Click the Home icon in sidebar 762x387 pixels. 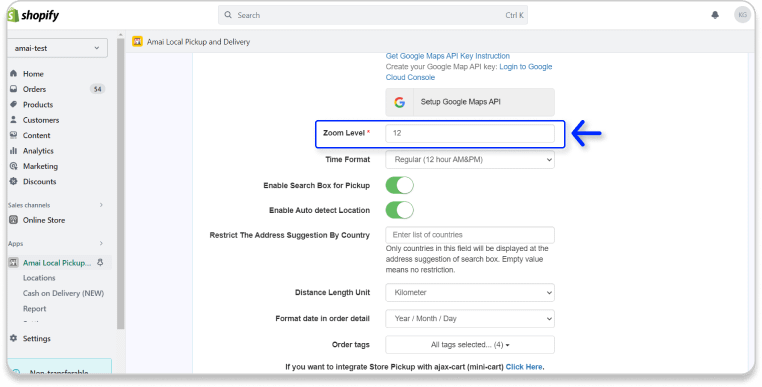14,73
